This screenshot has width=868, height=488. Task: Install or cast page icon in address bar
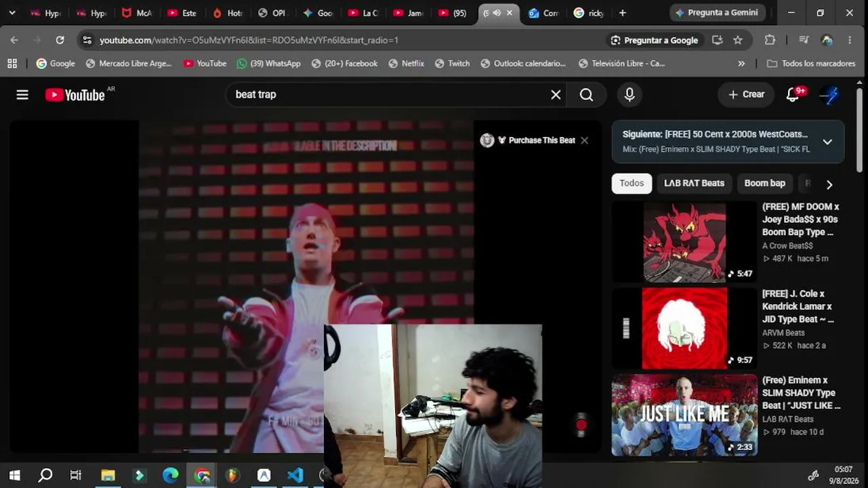coord(717,40)
